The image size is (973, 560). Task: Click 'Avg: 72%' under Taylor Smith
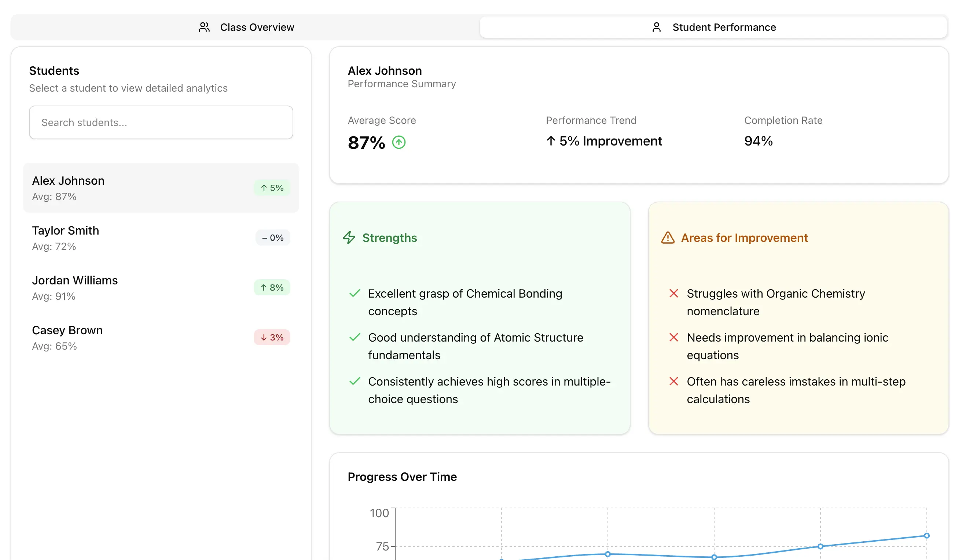[54, 246]
